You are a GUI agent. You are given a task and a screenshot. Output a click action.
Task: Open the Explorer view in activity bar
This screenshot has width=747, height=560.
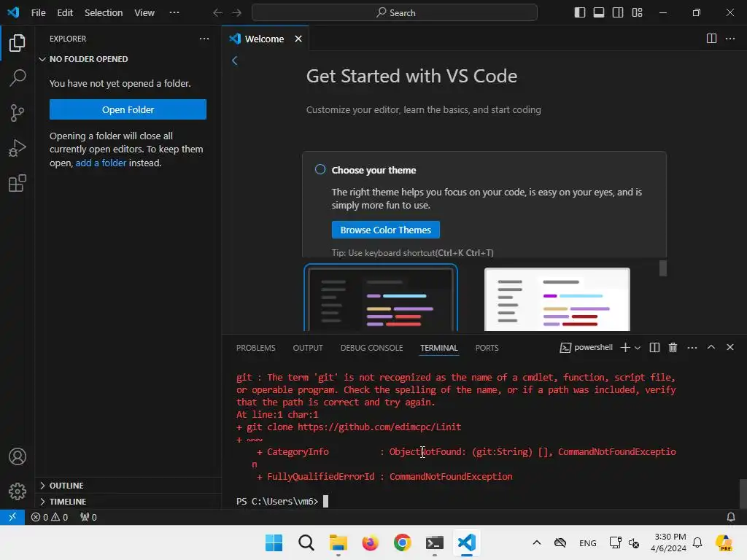[18, 43]
